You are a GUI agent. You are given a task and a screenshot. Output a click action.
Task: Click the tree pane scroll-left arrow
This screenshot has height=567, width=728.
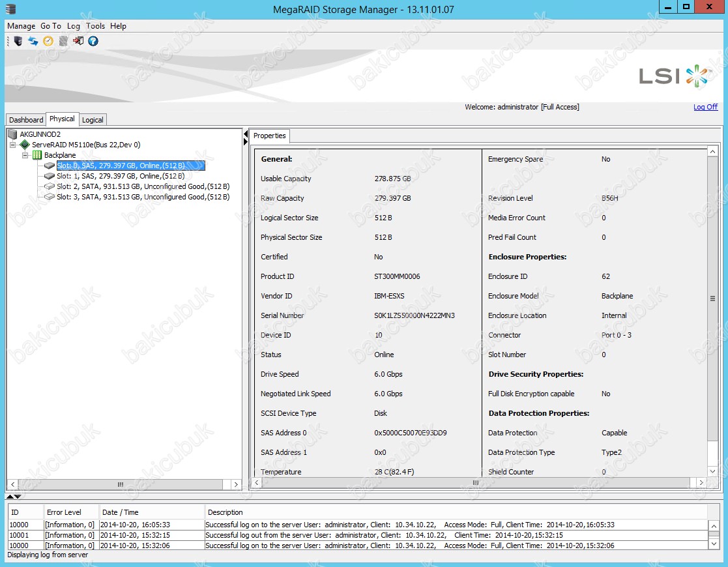coord(12,484)
